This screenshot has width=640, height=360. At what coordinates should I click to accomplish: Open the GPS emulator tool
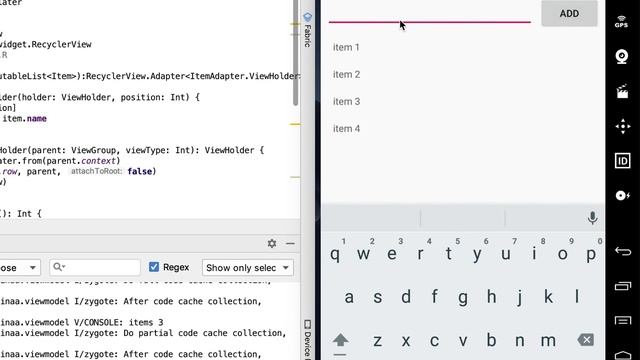tap(622, 22)
